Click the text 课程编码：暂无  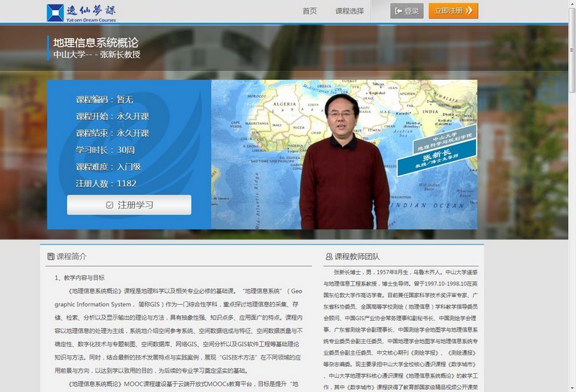click(104, 99)
